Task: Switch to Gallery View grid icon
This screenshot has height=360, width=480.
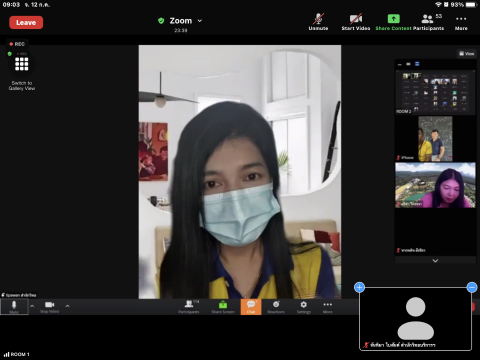Action: [22, 64]
